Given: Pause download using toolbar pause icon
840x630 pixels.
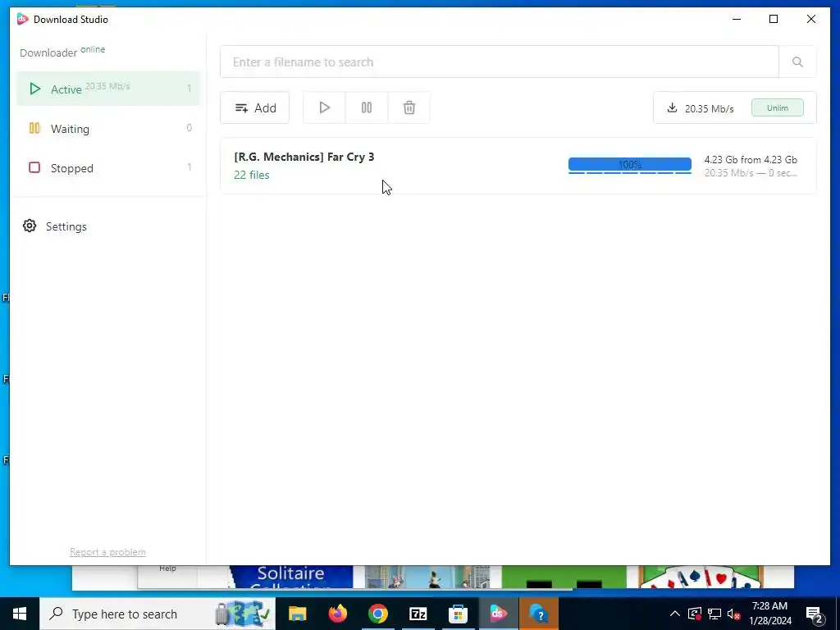Looking at the screenshot, I should coord(367,107).
